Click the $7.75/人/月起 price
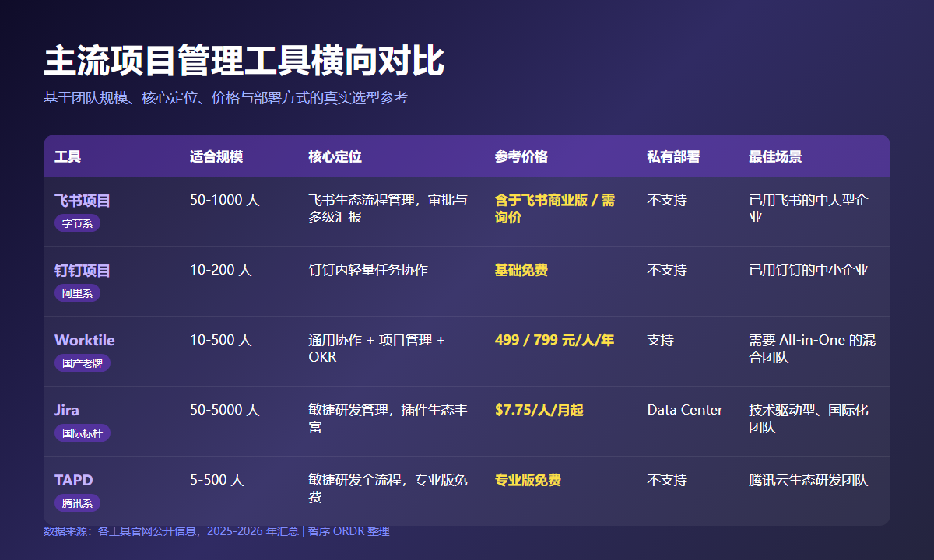The image size is (934, 560). tap(539, 410)
